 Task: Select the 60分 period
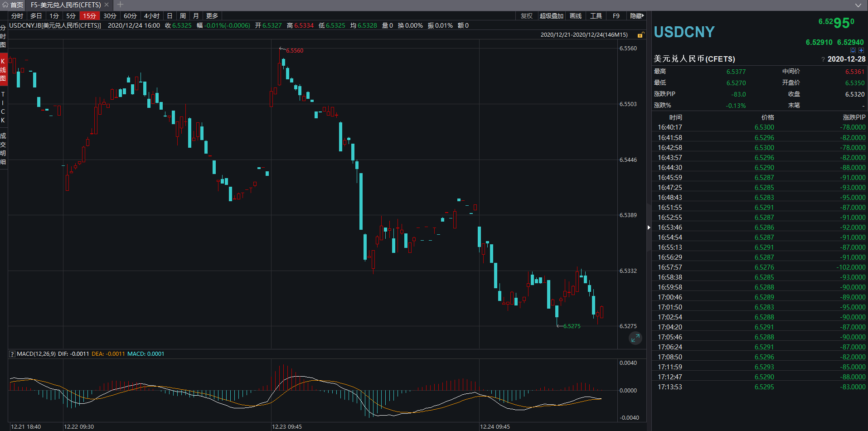(131, 16)
